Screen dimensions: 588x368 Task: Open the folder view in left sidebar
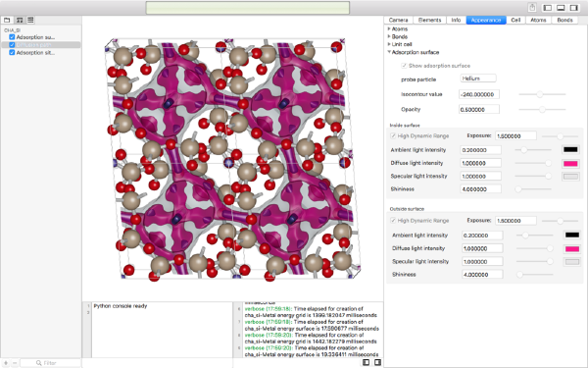tap(7, 20)
